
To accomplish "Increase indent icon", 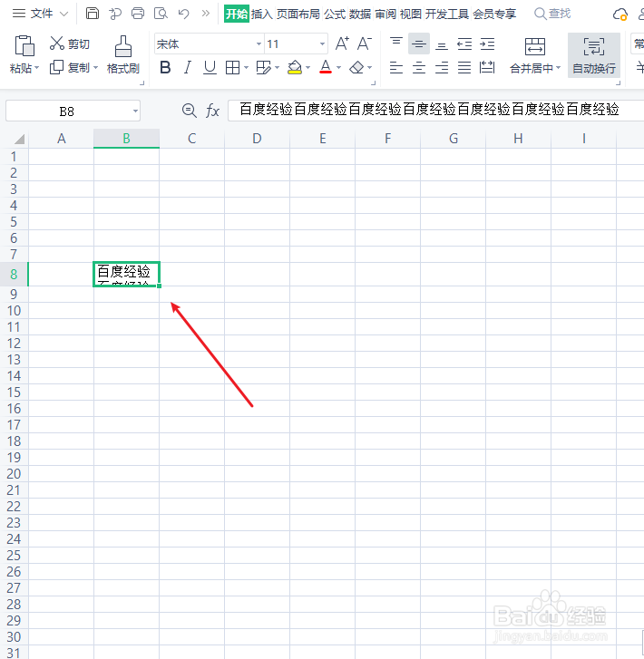I will (487, 44).
